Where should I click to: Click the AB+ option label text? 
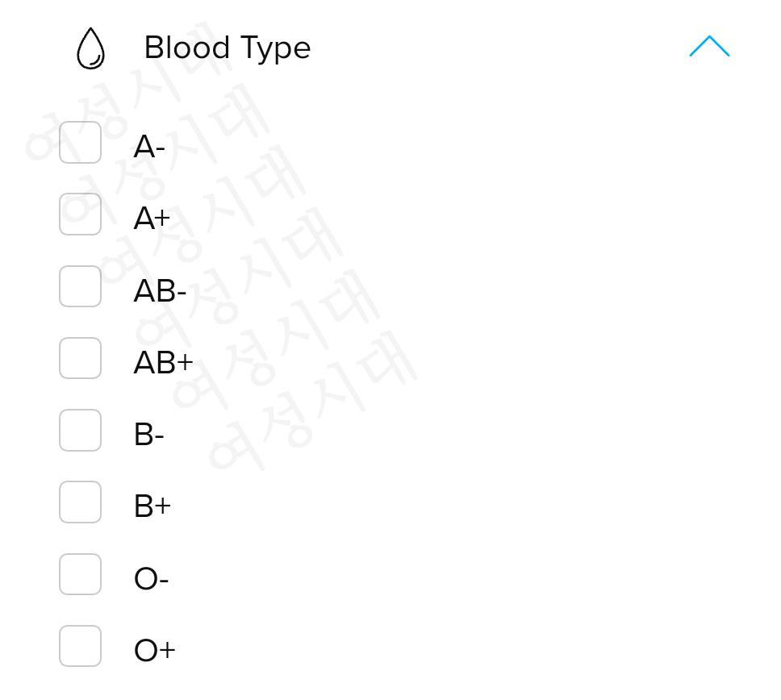(x=163, y=363)
